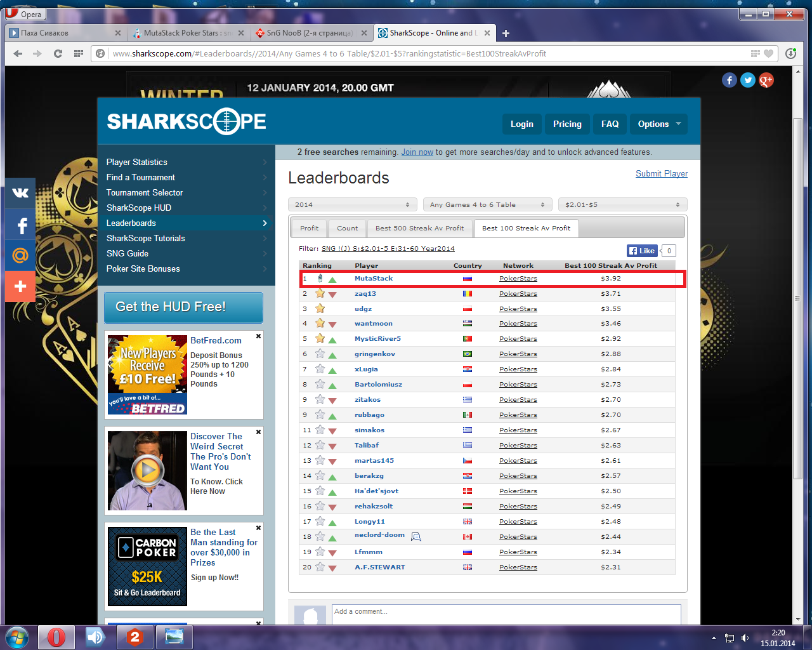Close the BetFred.com advertisement

click(x=258, y=336)
